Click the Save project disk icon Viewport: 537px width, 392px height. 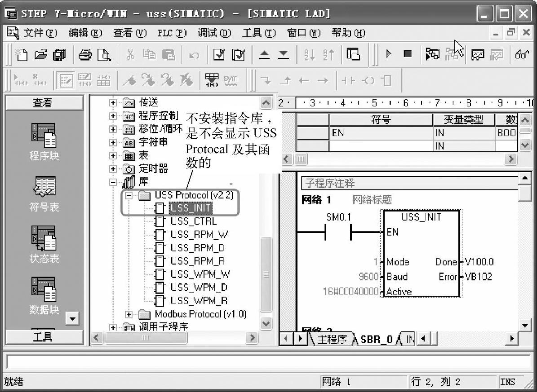coord(59,54)
